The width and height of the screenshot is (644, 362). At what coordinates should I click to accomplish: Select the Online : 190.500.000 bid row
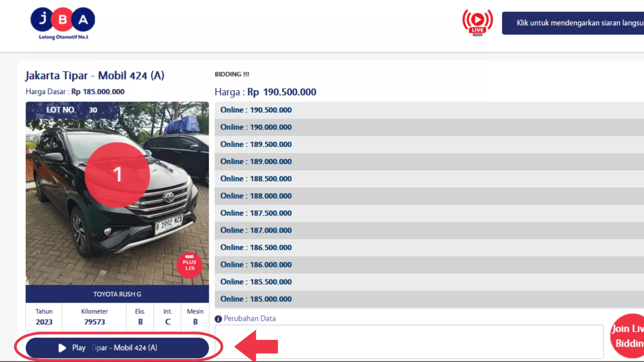[x=429, y=110]
